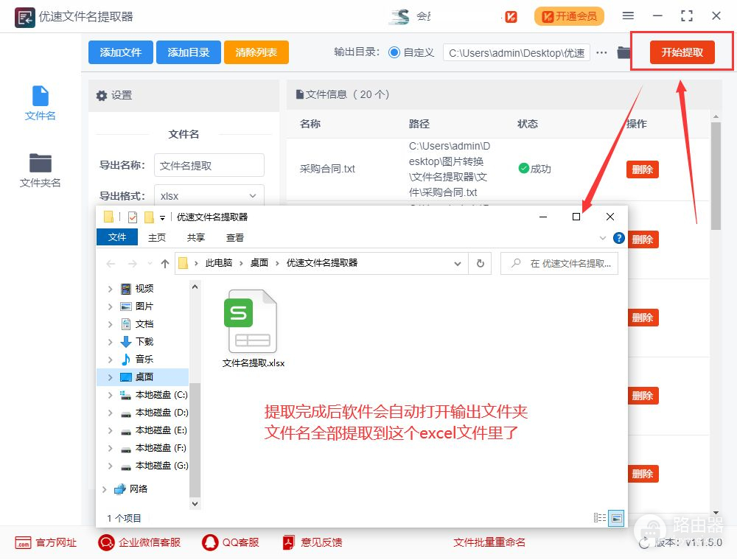This screenshot has height=560, width=737.
Task: Open the 主页 ribbon tab
Action: pos(157,237)
